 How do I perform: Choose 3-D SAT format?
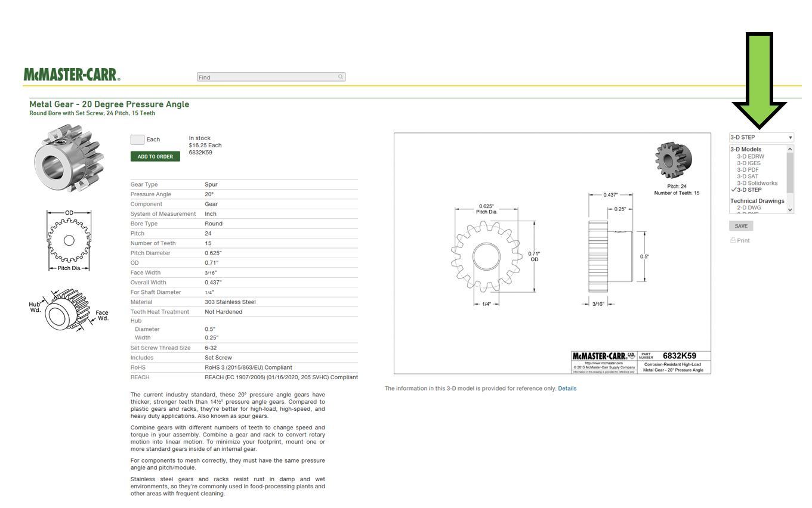(748, 176)
